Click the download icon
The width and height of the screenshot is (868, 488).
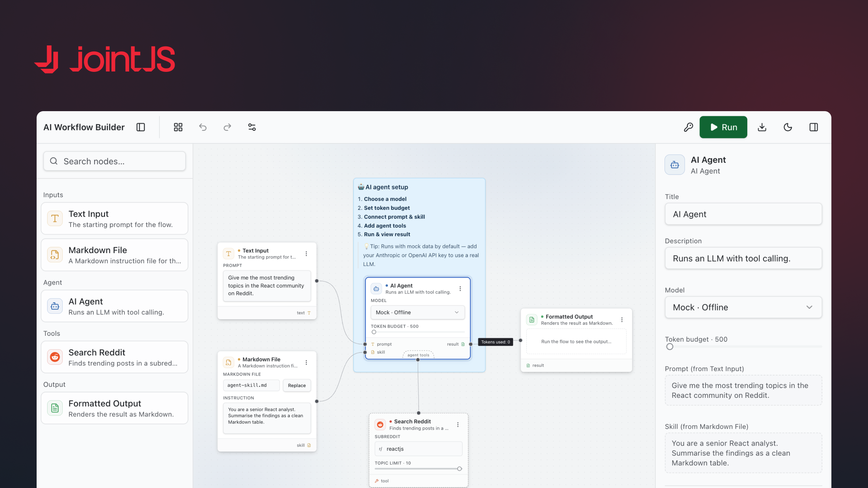[762, 127]
